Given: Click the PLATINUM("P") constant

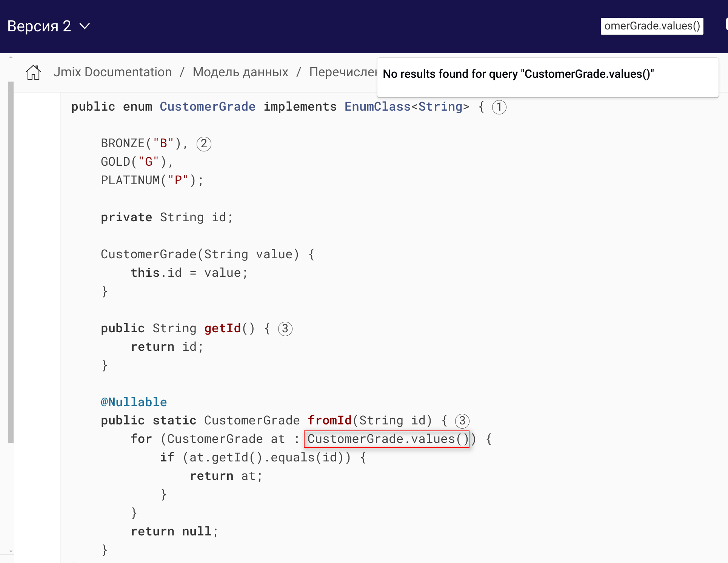Looking at the screenshot, I should coord(148,180).
